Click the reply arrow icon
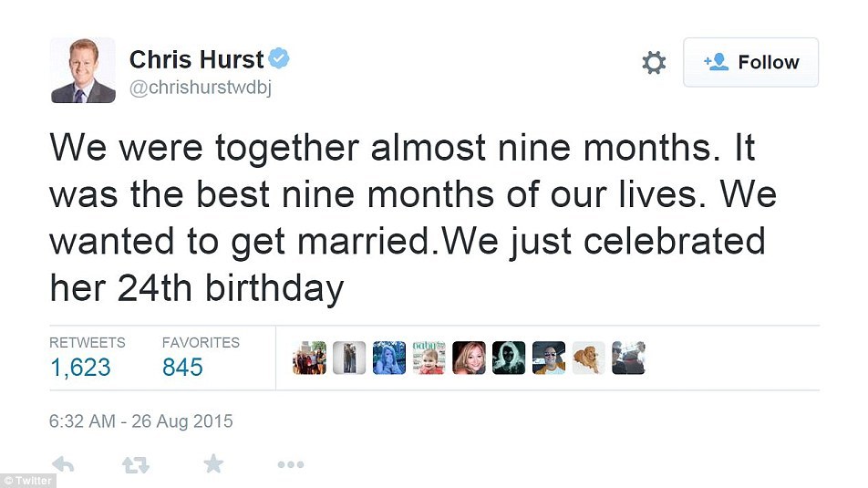 (x=63, y=465)
